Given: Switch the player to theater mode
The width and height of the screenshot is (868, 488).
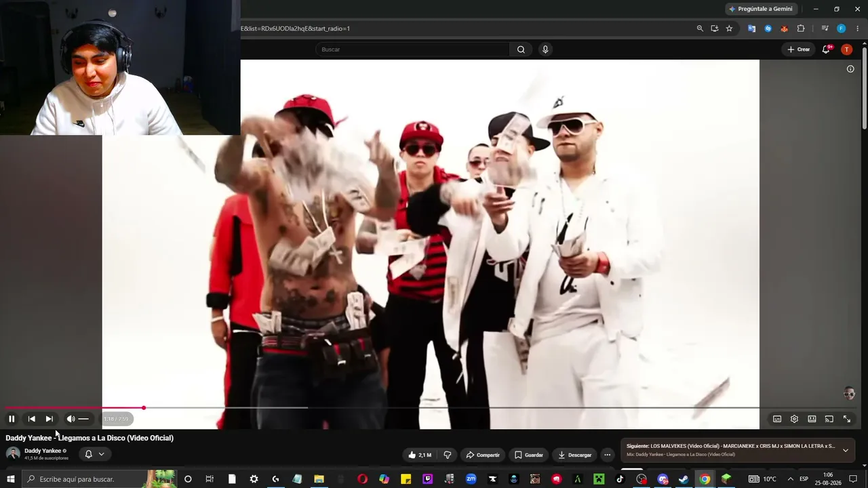Looking at the screenshot, I should 812,419.
